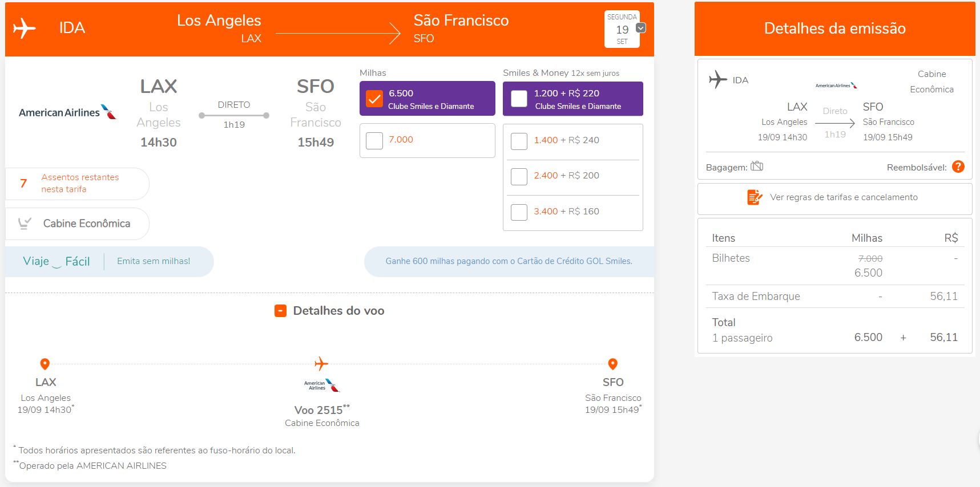Click the airplane icon beside IDA header
980x487 pixels.
[x=24, y=28]
